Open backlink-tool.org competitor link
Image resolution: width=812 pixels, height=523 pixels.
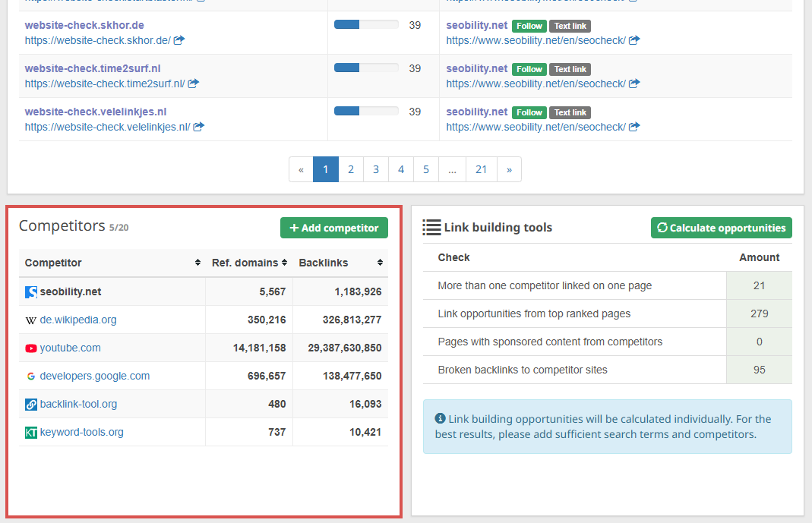click(x=78, y=405)
